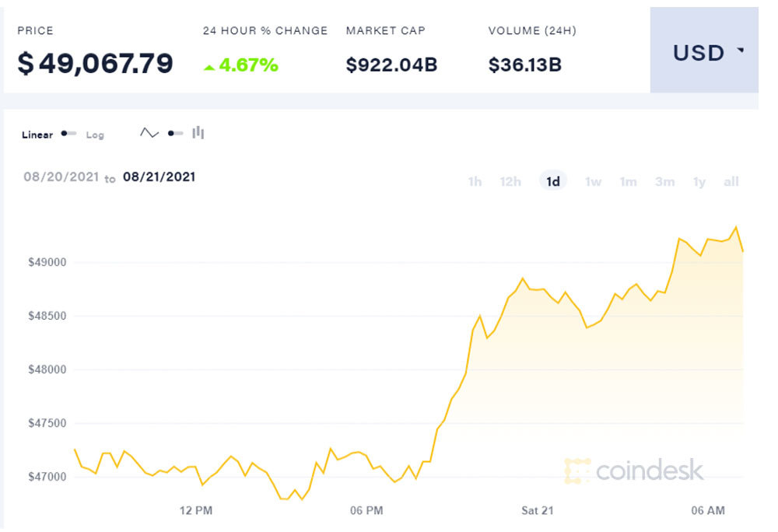Choose the 3m time range
This screenshot has height=532, width=778.
664,182
